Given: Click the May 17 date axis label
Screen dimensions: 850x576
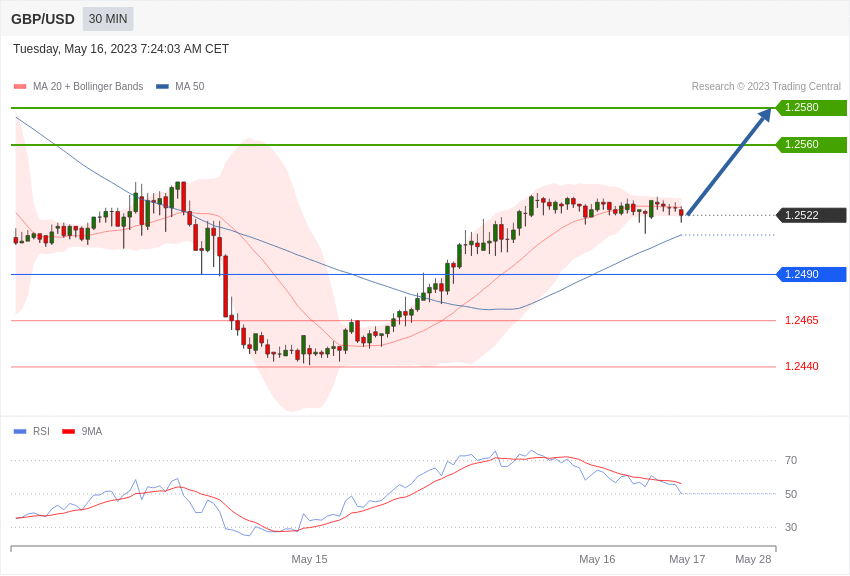Looking at the screenshot, I should [x=687, y=559].
